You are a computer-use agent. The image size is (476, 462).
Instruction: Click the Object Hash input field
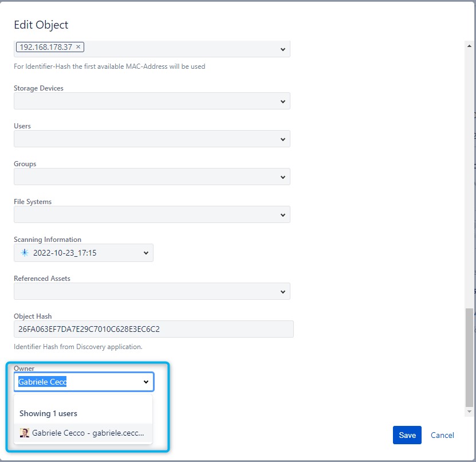tap(154, 329)
